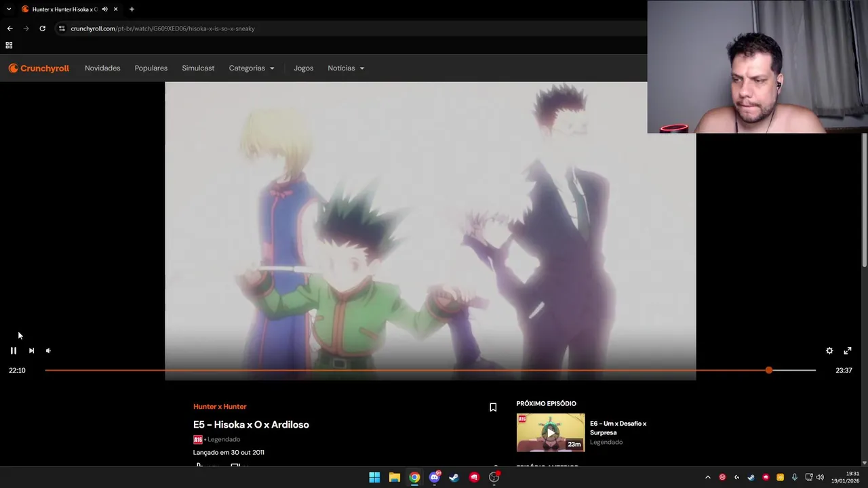Open the Hunter x Hunter series link
This screenshot has width=868, height=488.
click(x=220, y=407)
